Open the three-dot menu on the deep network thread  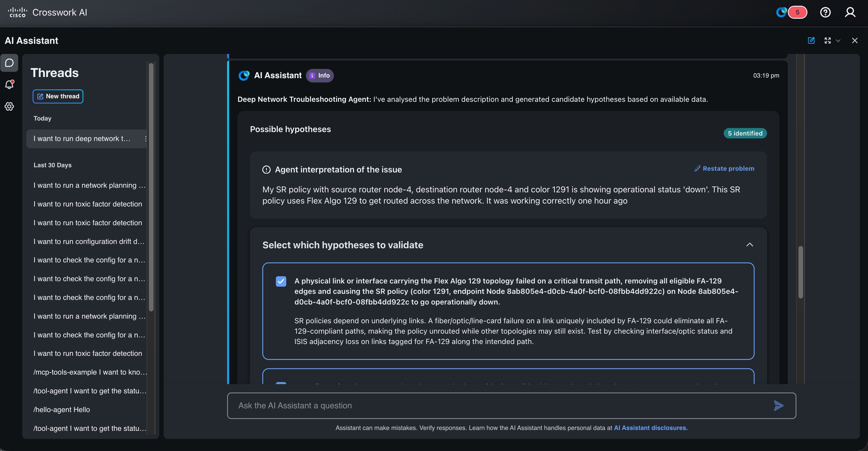pos(145,139)
